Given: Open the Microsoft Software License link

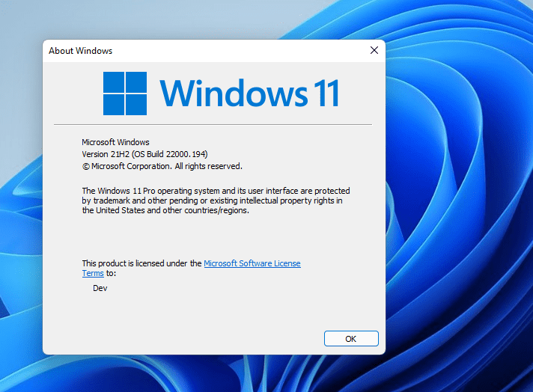Looking at the screenshot, I should (x=252, y=263).
